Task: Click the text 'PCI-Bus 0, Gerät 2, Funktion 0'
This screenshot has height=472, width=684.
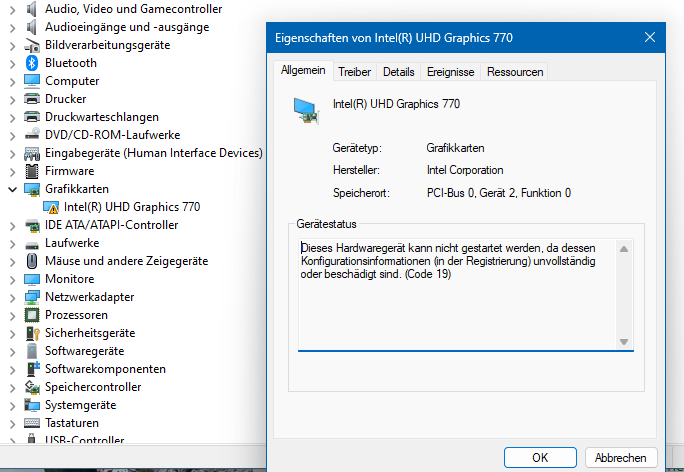Action: pos(499,193)
